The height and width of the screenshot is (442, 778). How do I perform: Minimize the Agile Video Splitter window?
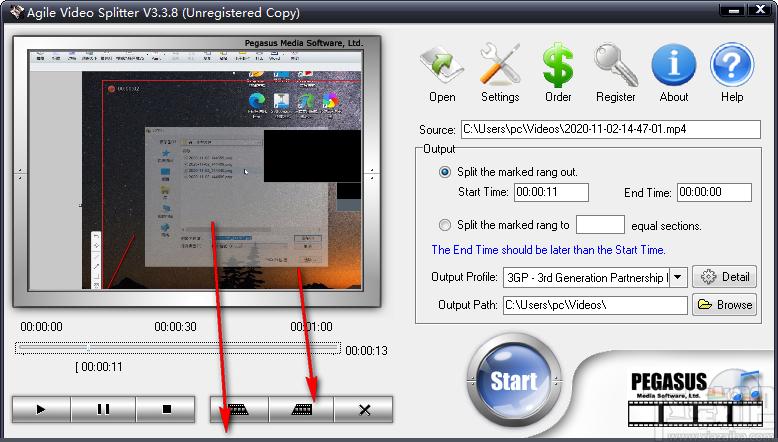735,9
